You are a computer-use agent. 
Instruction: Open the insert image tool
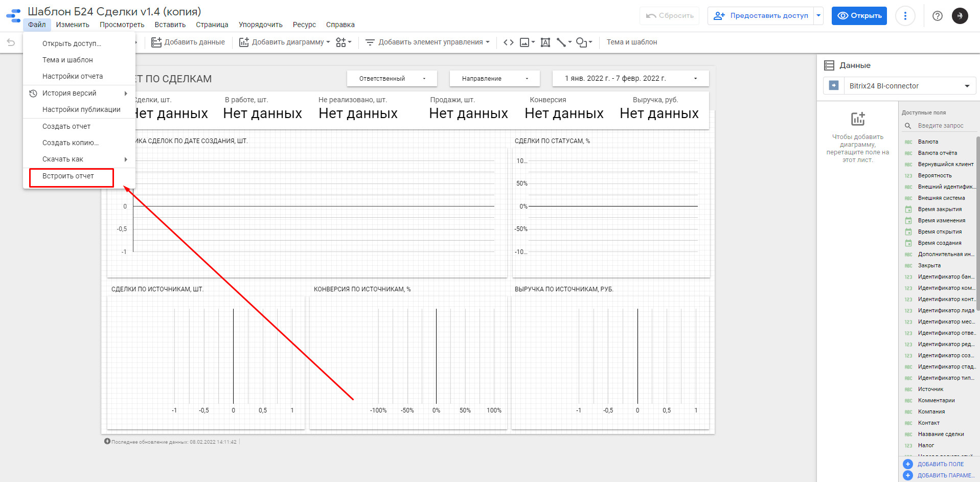[527, 42]
